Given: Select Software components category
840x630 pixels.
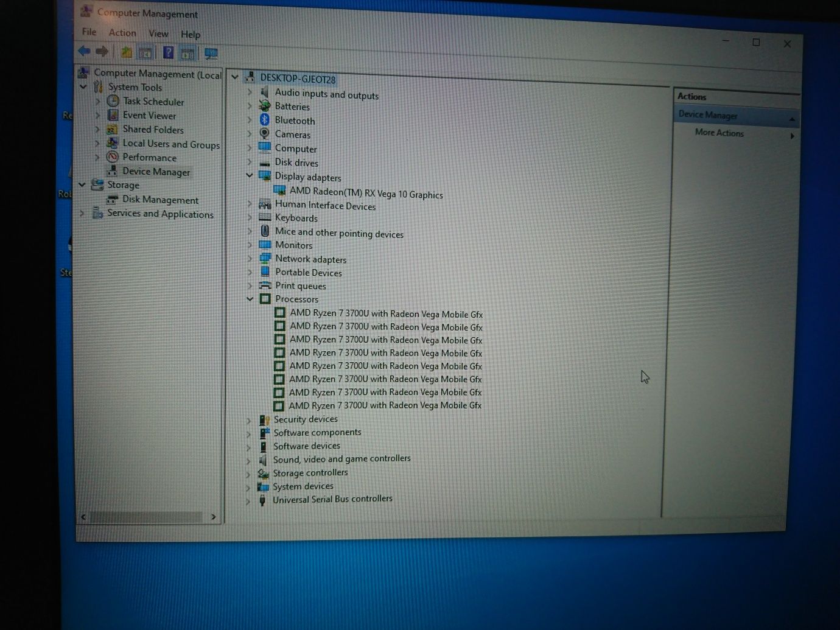Looking at the screenshot, I should coord(317,432).
